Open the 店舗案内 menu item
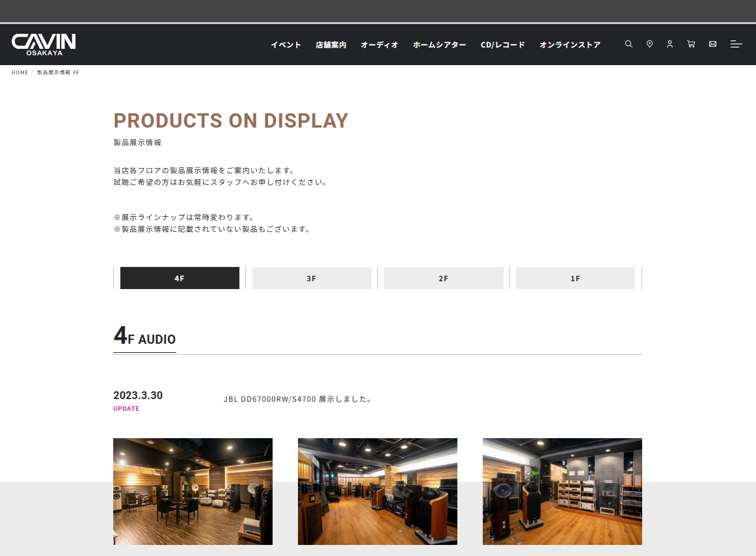 (331, 45)
